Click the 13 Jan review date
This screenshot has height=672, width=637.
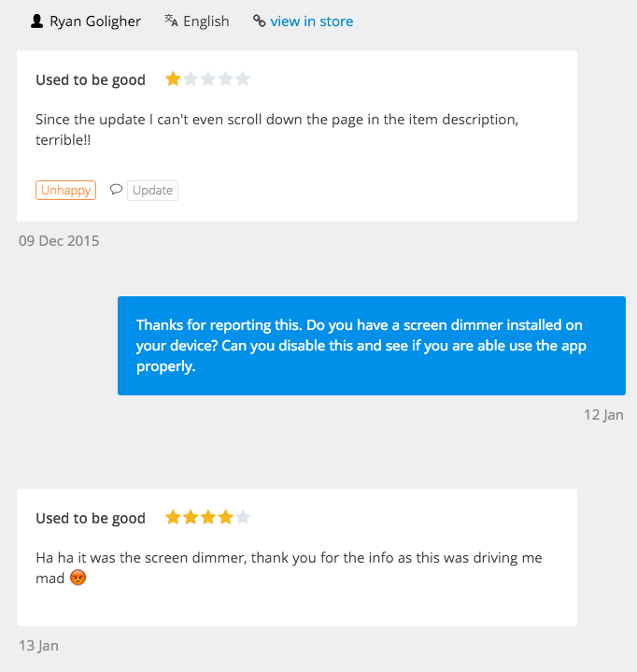[x=38, y=646]
